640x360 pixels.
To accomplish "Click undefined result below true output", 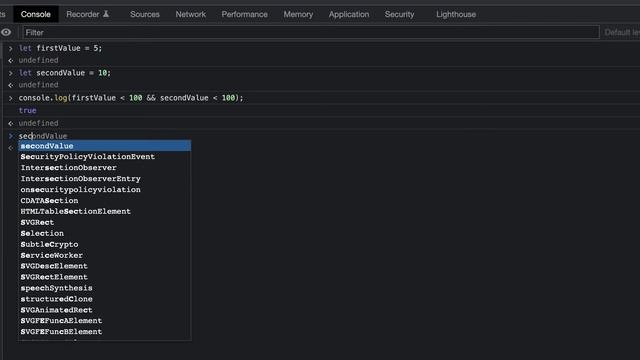I will pos(38,123).
